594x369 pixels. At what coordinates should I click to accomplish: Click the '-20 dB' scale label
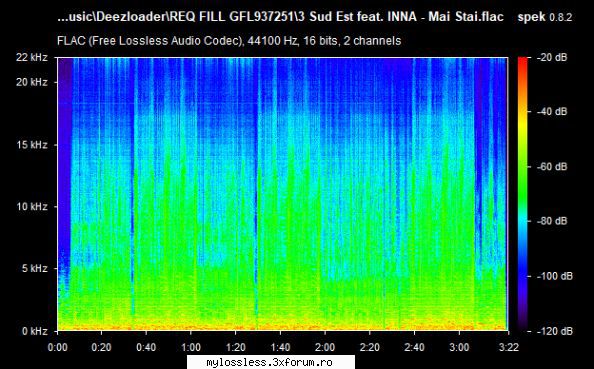[552, 58]
